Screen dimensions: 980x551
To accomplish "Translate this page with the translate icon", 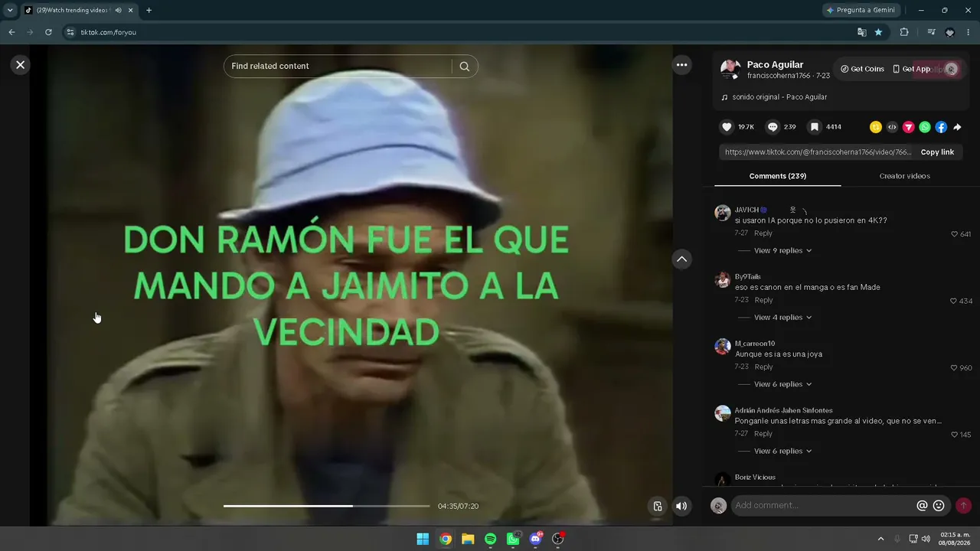I will coord(862,32).
